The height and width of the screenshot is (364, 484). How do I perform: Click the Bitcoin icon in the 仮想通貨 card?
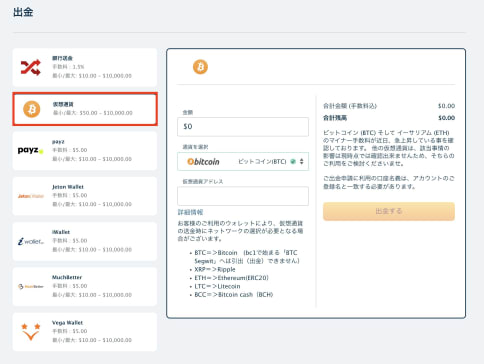coord(32,109)
